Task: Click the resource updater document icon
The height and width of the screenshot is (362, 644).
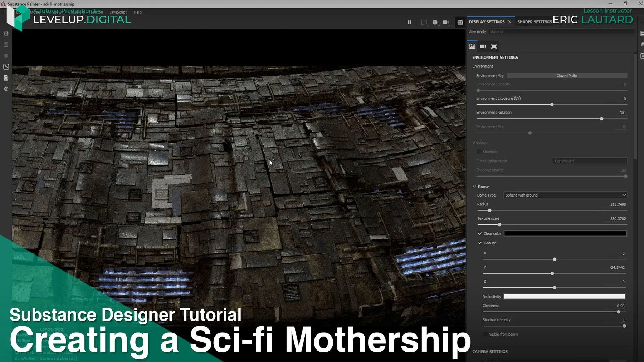Action: pos(6,78)
